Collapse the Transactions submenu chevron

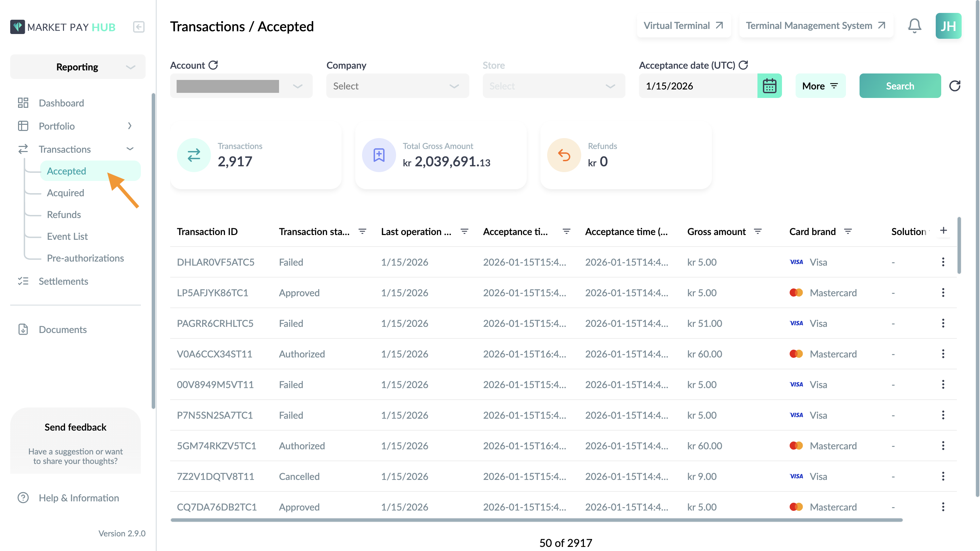[130, 149]
